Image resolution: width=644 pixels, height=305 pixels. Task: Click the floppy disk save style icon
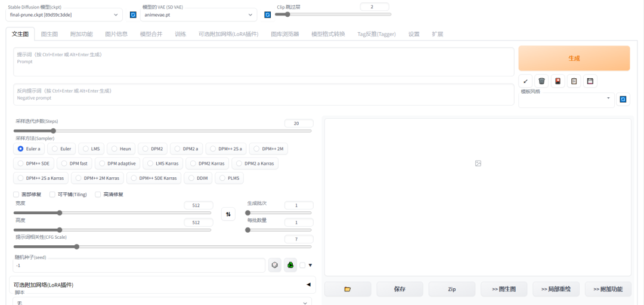(589, 81)
